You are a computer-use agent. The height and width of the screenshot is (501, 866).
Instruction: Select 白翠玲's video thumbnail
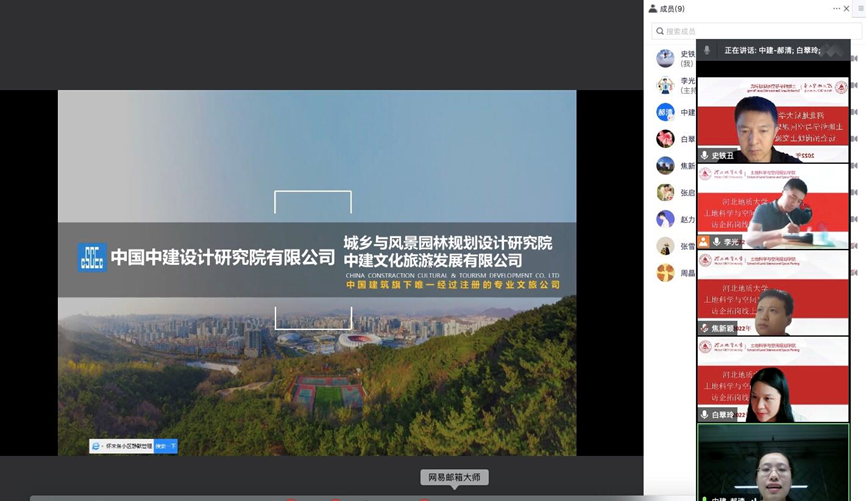[772, 380]
